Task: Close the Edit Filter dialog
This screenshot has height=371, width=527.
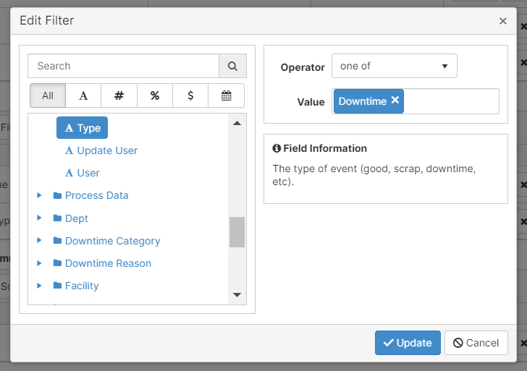Action: [x=503, y=21]
